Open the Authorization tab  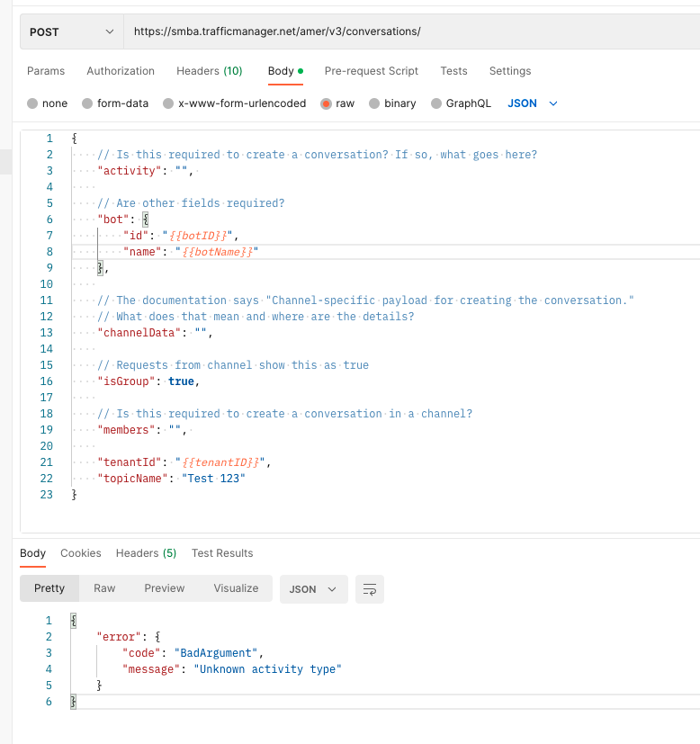pyautogui.click(x=121, y=71)
